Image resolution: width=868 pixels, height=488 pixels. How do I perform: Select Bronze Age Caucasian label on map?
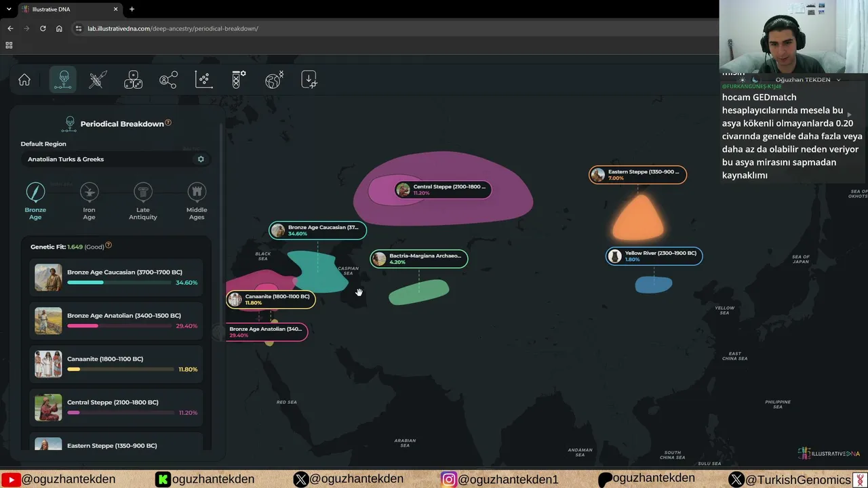tap(318, 230)
